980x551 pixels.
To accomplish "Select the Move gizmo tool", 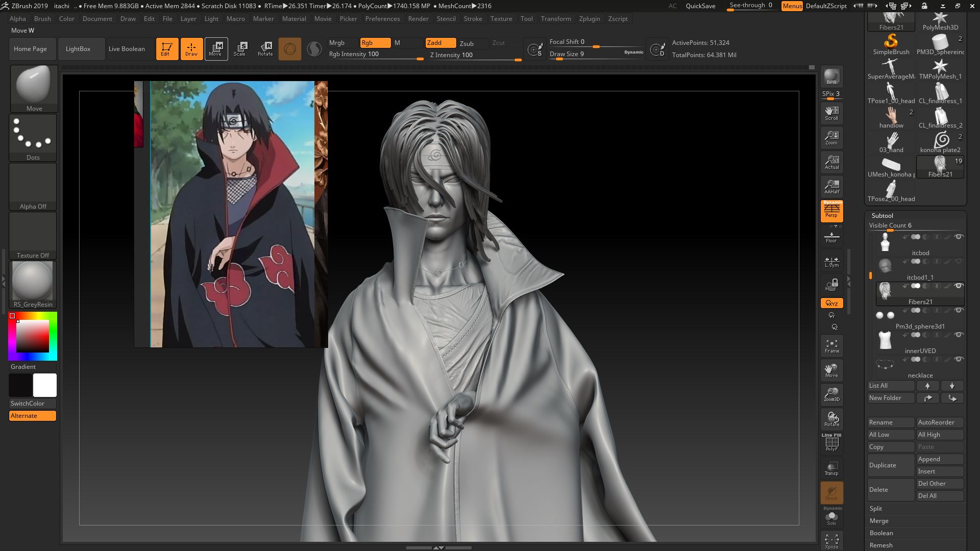I will click(x=216, y=49).
